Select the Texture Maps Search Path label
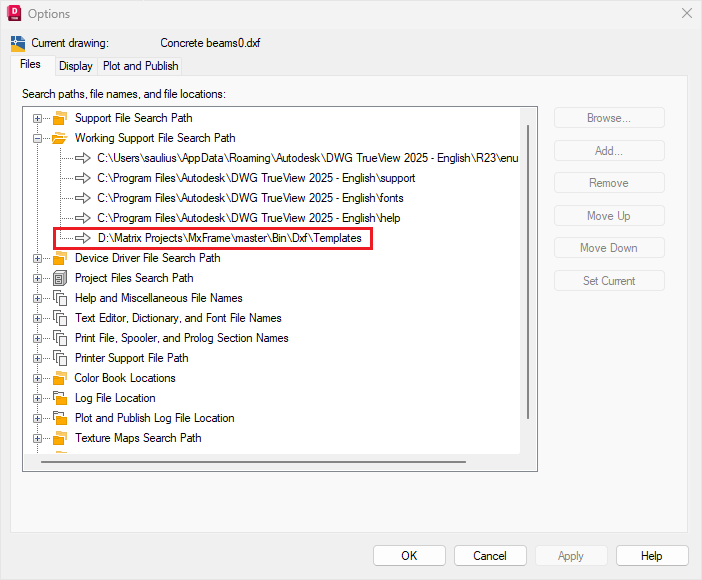702x580 pixels. (138, 438)
